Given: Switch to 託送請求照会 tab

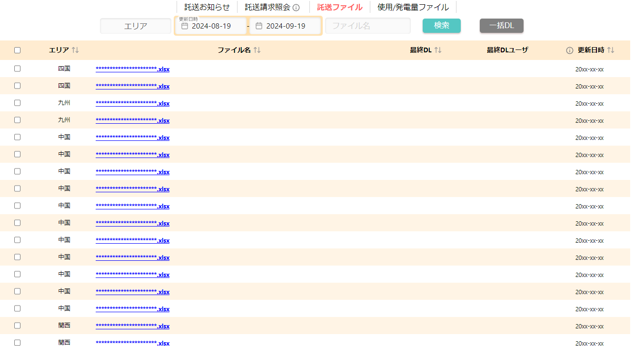Looking at the screenshot, I should pyautogui.click(x=268, y=7).
